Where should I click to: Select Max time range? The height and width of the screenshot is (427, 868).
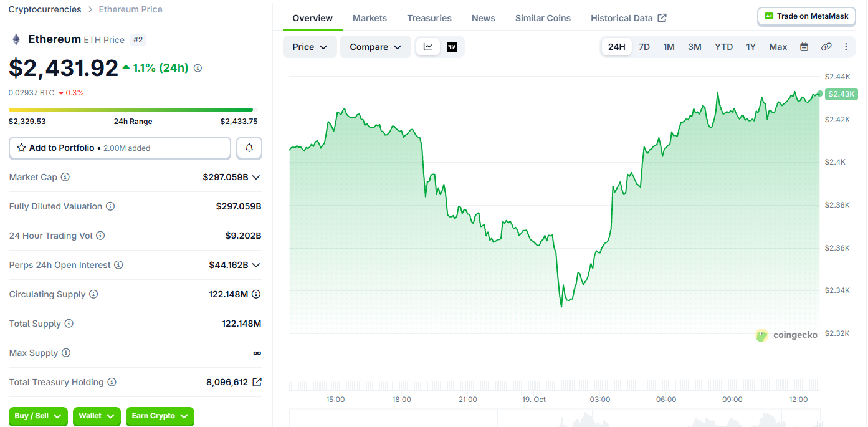pyautogui.click(x=778, y=47)
